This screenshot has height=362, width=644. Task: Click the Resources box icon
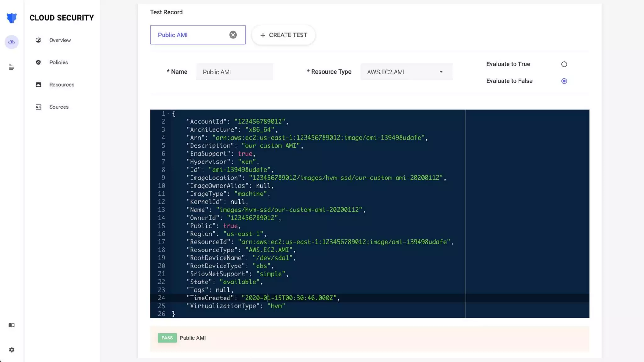click(38, 85)
